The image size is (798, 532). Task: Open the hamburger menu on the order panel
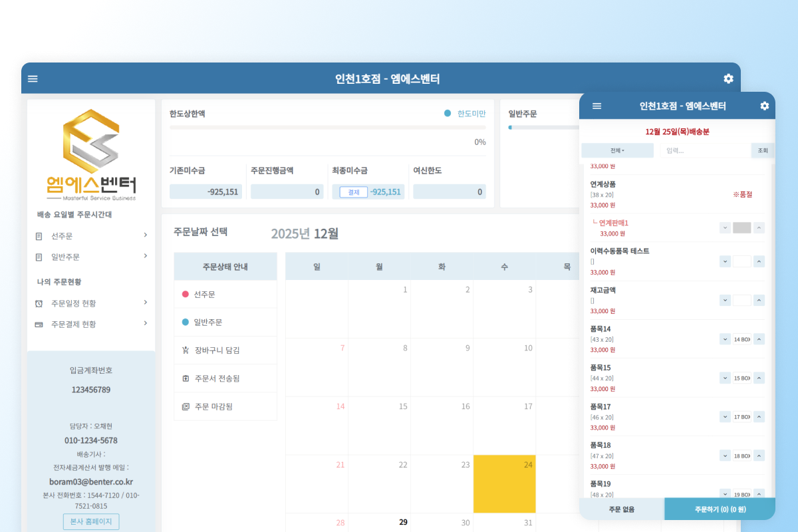(597, 105)
